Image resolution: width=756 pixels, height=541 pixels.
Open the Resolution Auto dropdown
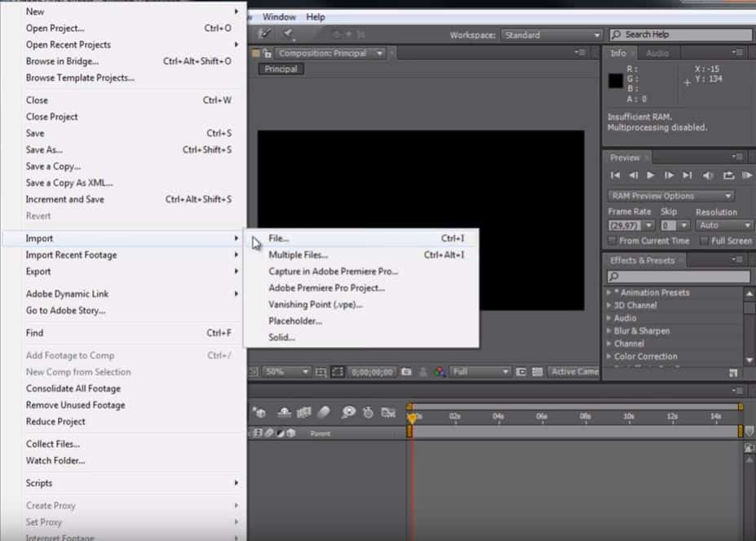coord(724,225)
